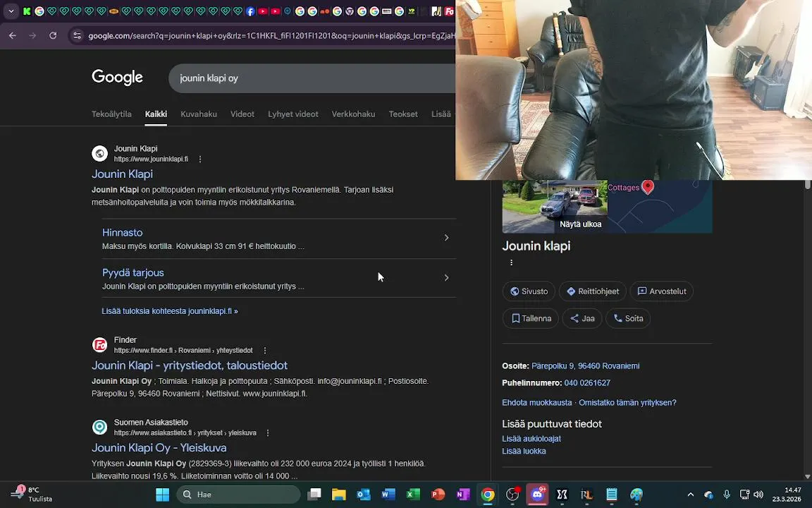
Task: Click the search box containing jounin klapi oy
Action: tap(312, 78)
